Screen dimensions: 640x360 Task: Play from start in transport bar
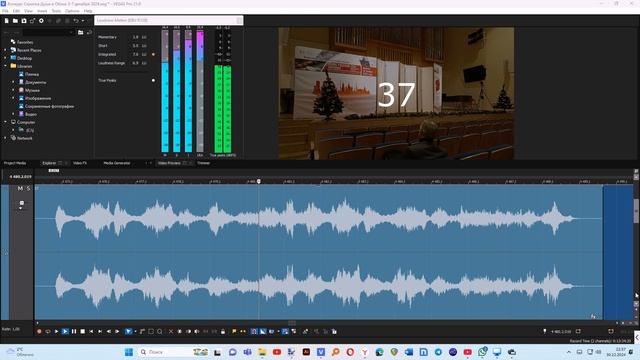pyautogui.click(x=56, y=331)
